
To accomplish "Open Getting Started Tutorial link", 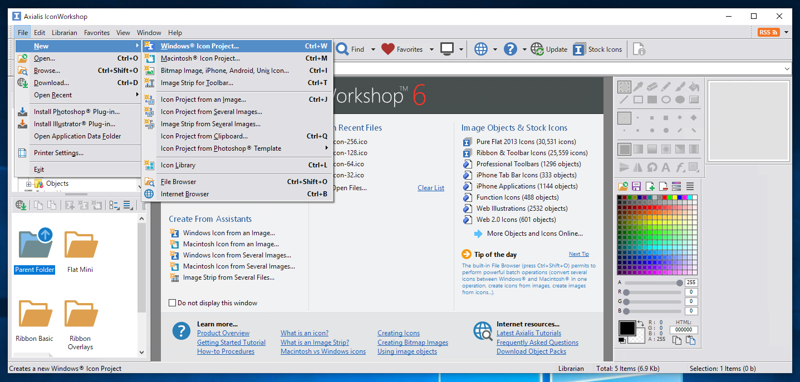I will pyautogui.click(x=231, y=342).
